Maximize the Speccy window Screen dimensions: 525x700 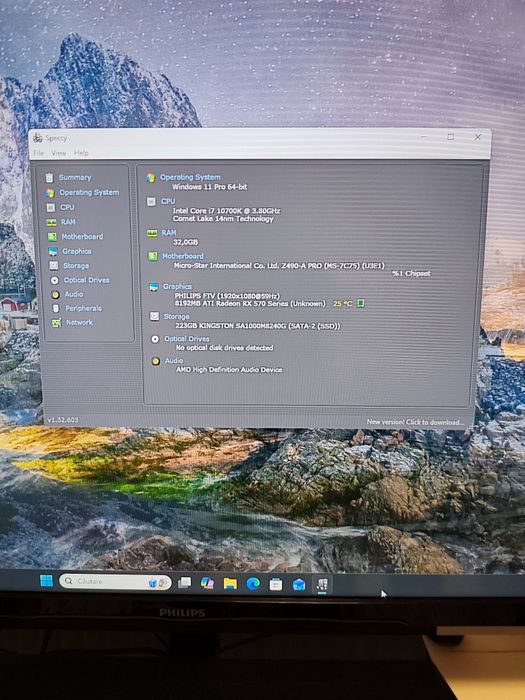(x=451, y=137)
